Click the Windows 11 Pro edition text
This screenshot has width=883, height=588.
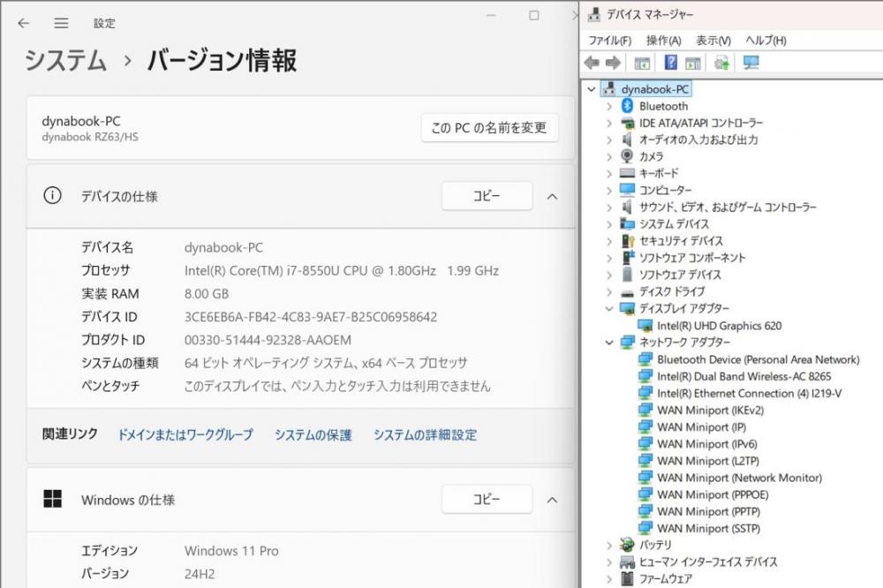(x=231, y=550)
